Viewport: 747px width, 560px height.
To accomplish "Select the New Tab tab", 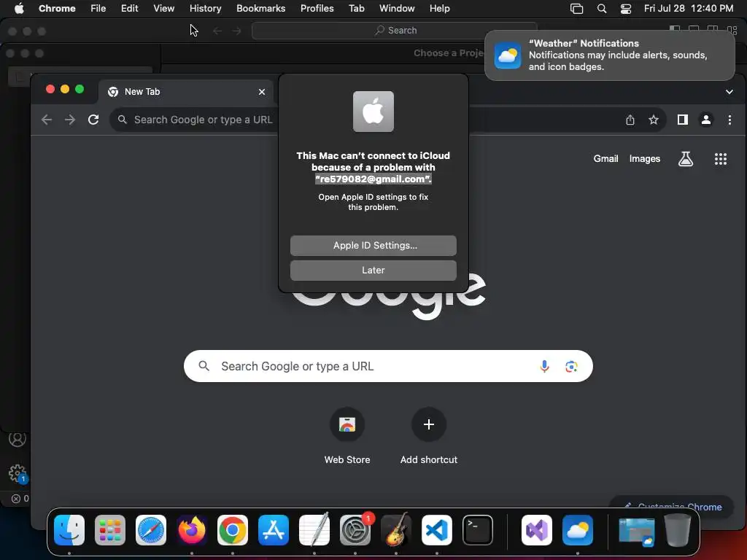I will tap(186, 92).
